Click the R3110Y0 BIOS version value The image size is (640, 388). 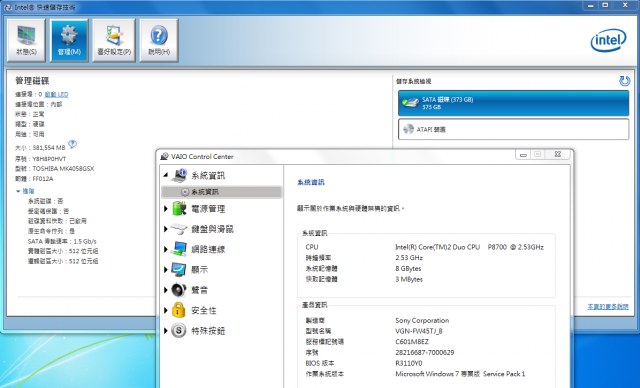click(x=409, y=363)
